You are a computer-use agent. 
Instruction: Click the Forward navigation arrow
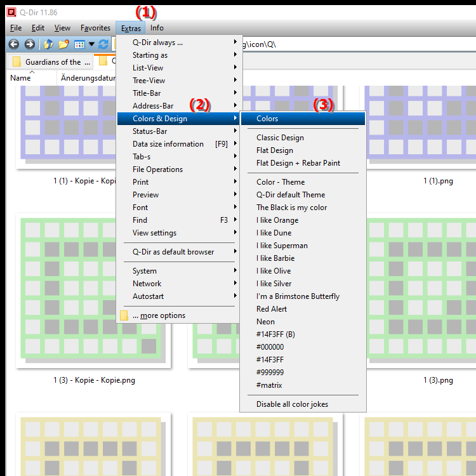coord(29,44)
